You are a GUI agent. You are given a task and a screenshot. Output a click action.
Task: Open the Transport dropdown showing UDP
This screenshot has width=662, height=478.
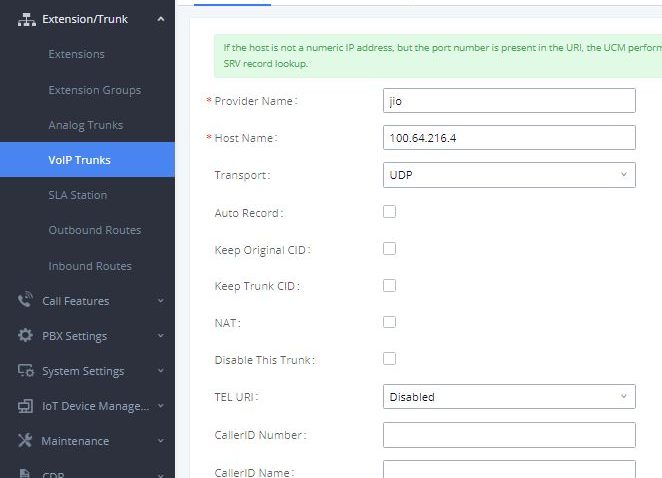[509, 174]
